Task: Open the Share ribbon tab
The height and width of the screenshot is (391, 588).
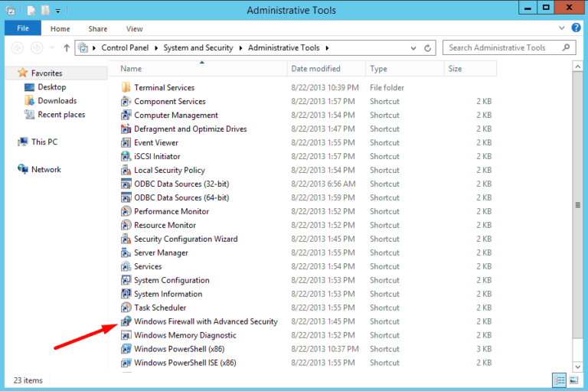Action: 98,29
